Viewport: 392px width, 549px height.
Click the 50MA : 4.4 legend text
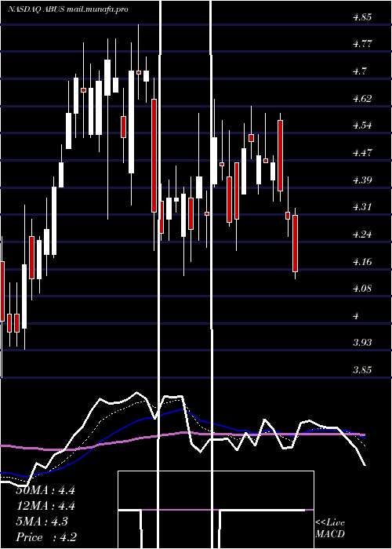(45, 490)
